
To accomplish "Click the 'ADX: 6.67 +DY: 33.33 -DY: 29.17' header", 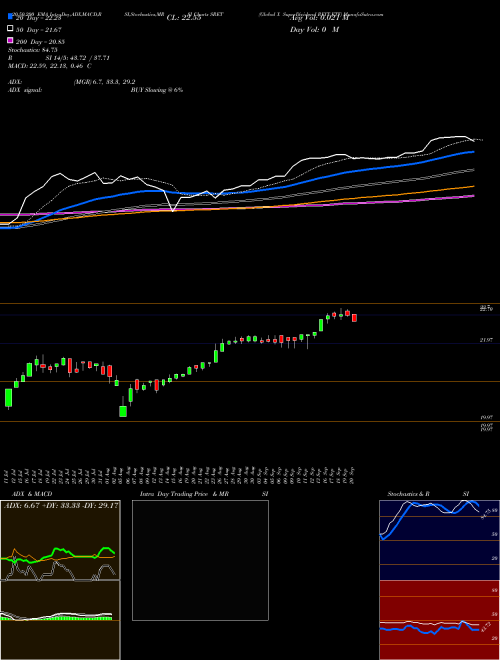I will pyautogui.click(x=61, y=505).
